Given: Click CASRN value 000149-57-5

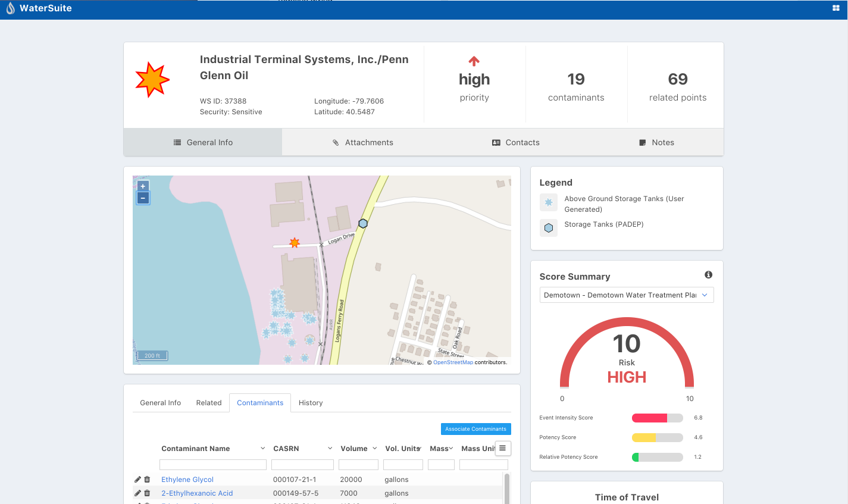Looking at the screenshot, I should pyautogui.click(x=296, y=493).
